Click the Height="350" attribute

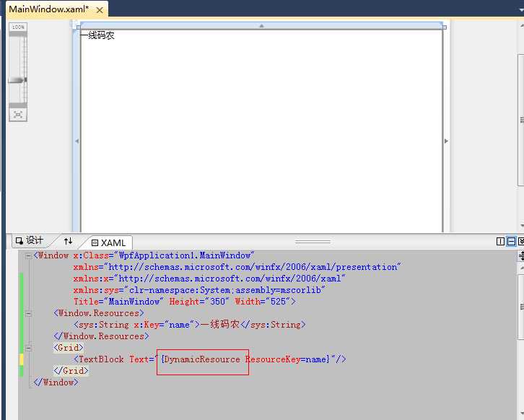pyautogui.click(x=199, y=302)
